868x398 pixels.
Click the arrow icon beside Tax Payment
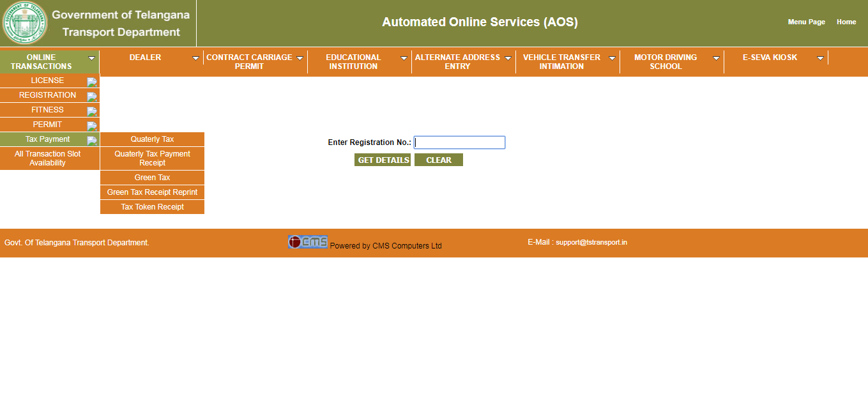pyautogui.click(x=92, y=141)
